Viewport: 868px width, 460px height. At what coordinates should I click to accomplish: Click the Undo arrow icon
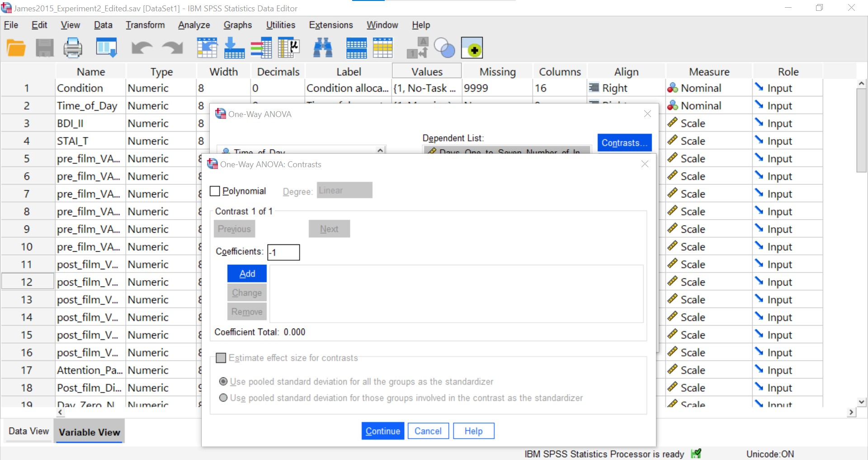tap(142, 48)
